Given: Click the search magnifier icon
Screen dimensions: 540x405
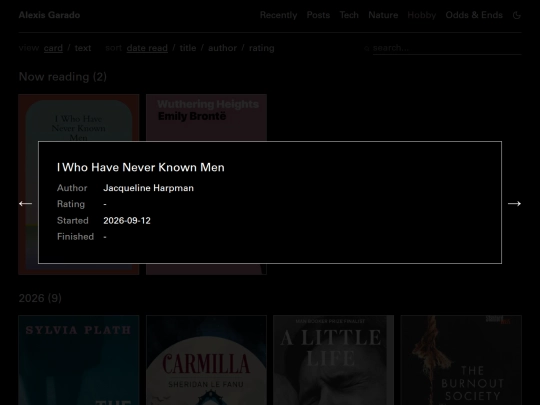Looking at the screenshot, I should click(x=367, y=48).
